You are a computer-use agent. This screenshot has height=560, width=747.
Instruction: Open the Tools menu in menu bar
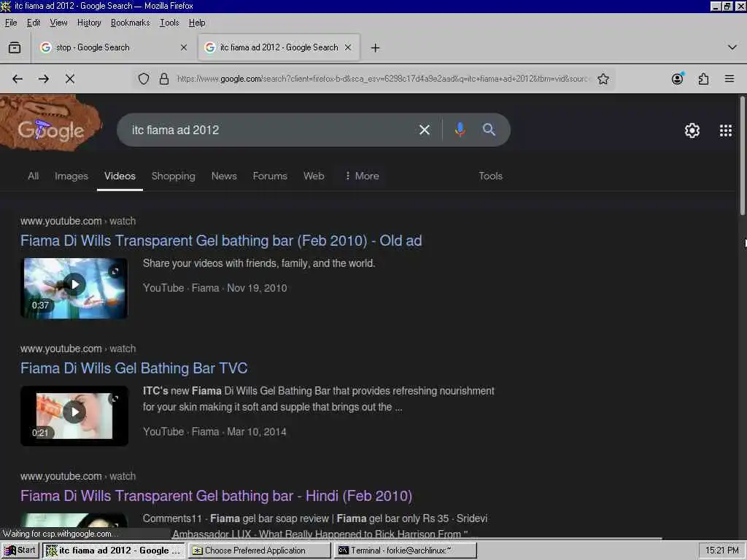pyautogui.click(x=169, y=23)
